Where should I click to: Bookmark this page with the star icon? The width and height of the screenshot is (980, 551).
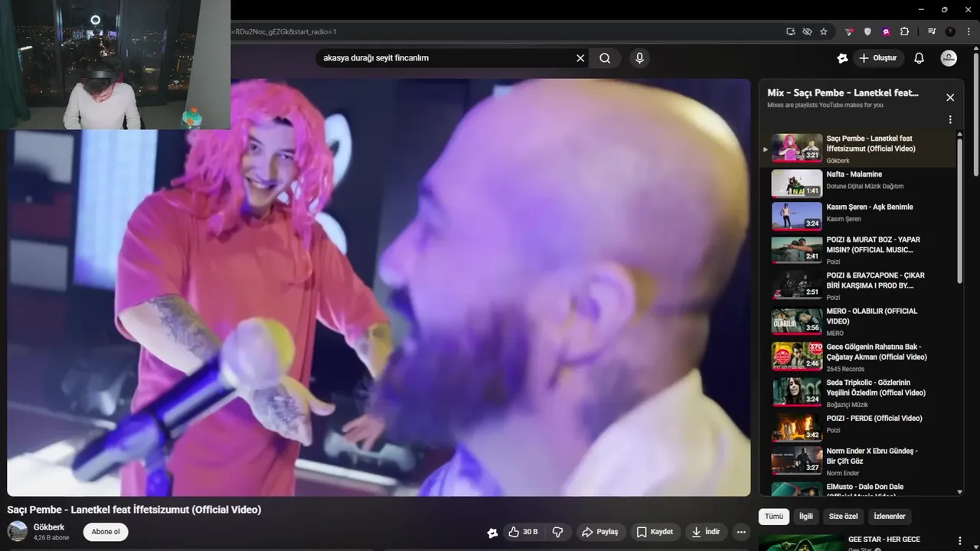tap(824, 31)
